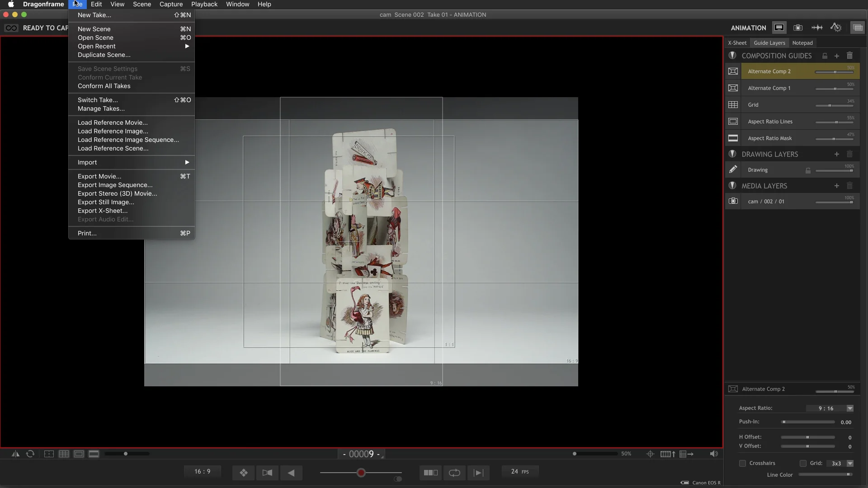Toggle Media Layers group visibility
The image size is (868, 488).
pos(732,186)
